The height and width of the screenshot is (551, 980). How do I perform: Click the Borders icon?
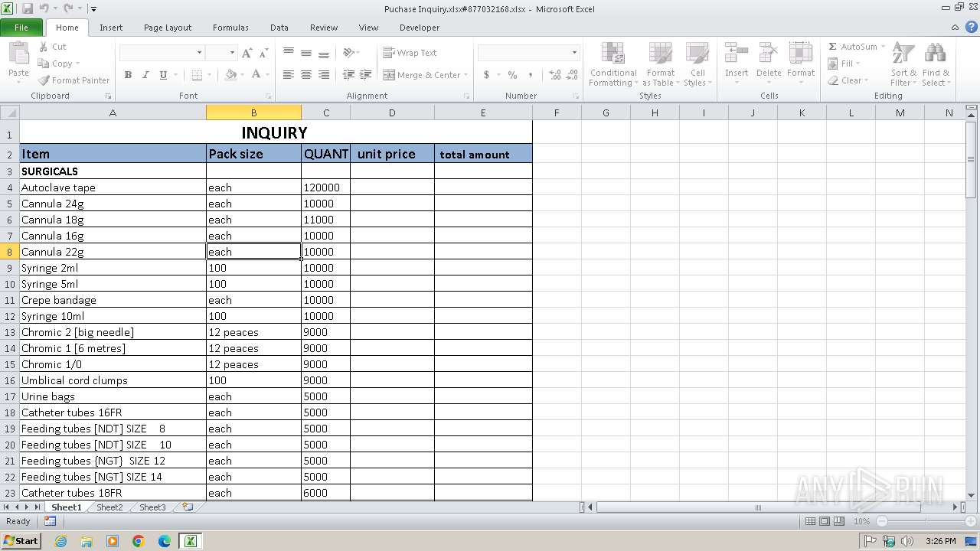pos(197,75)
